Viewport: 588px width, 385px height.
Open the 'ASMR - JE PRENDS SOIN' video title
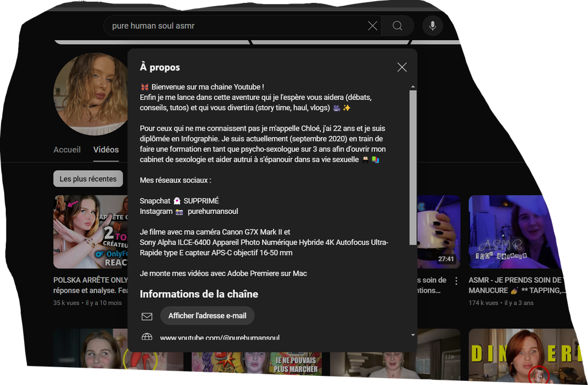[x=517, y=285]
